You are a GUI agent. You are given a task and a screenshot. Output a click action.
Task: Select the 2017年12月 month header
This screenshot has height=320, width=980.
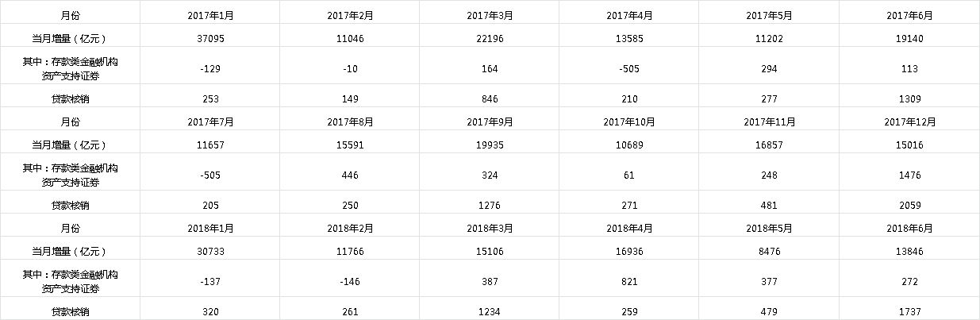point(910,122)
